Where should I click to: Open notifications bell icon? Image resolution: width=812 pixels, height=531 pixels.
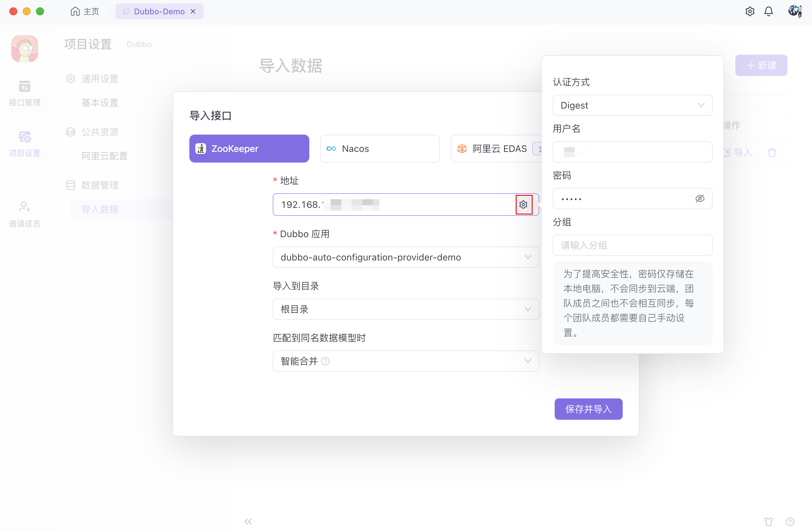point(768,12)
